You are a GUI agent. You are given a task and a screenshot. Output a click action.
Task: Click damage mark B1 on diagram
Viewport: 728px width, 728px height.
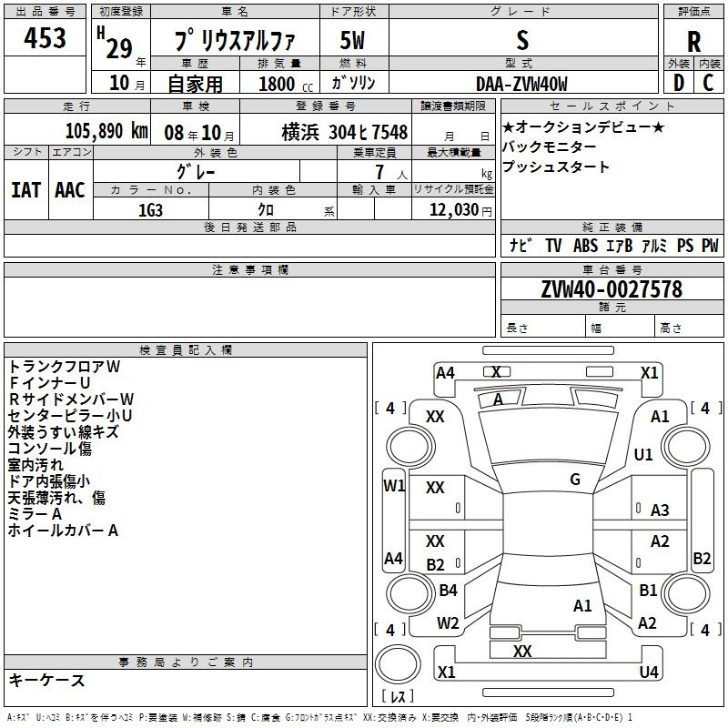(x=648, y=590)
